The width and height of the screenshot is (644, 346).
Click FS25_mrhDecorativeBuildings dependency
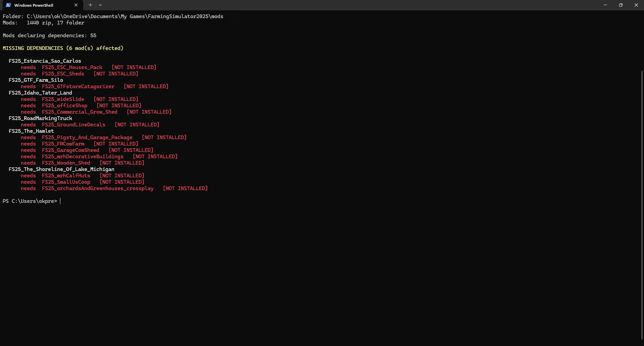click(83, 157)
